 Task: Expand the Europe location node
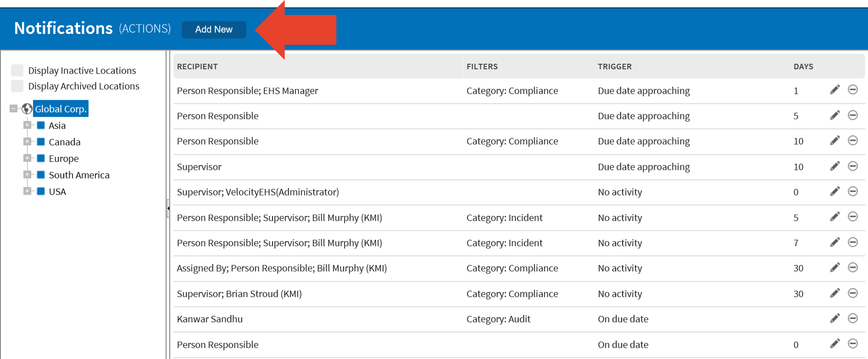pos(27,158)
